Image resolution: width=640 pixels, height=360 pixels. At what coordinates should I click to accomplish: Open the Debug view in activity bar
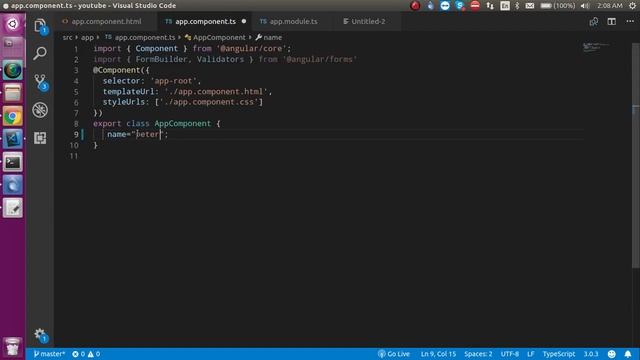coord(40,110)
